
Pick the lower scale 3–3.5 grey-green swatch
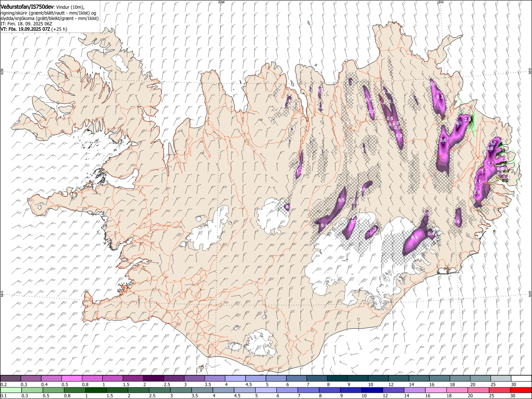point(181,390)
